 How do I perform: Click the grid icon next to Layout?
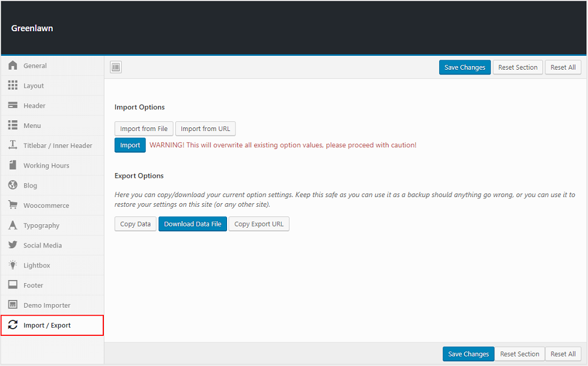click(13, 85)
